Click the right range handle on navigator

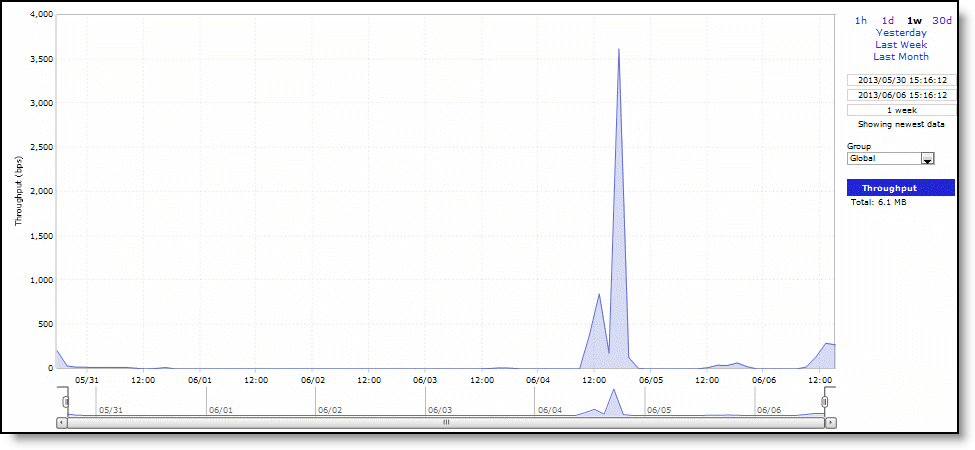(825, 402)
